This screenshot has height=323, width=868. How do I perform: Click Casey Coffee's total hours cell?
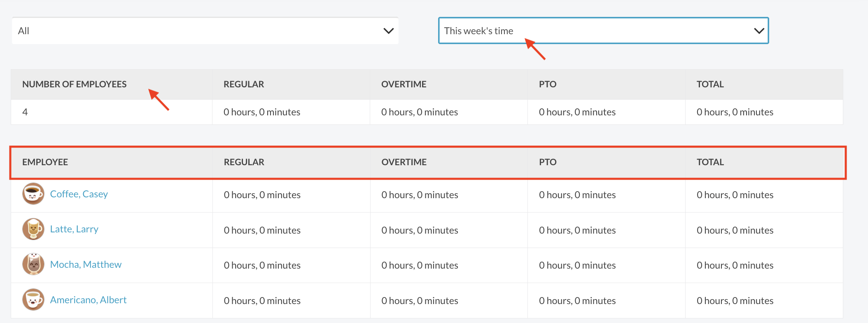pos(735,195)
